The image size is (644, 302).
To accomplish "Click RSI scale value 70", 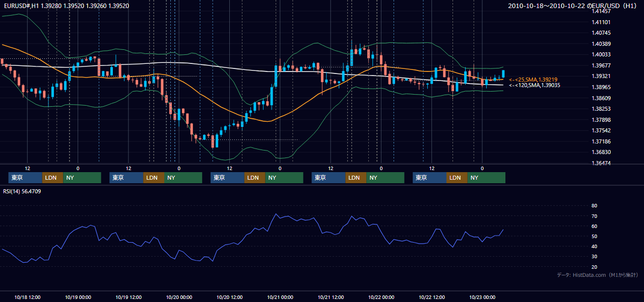I will (x=594, y=216).
